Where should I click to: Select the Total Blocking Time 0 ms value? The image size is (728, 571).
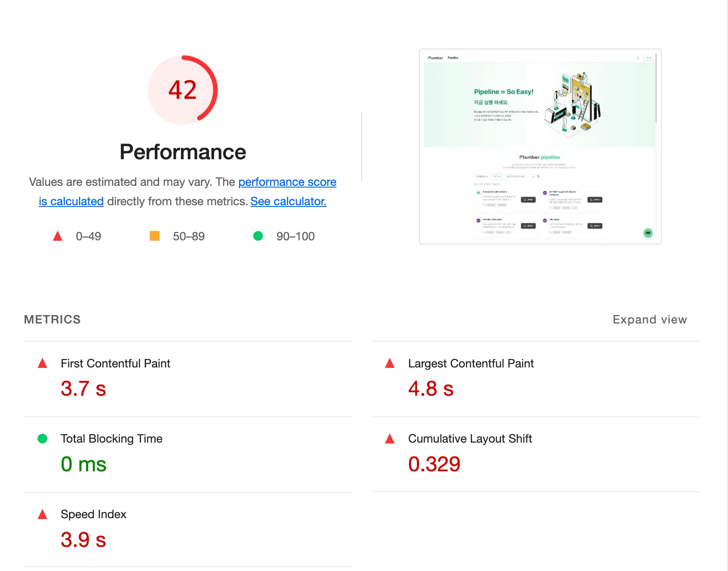(x=84, y=464)
